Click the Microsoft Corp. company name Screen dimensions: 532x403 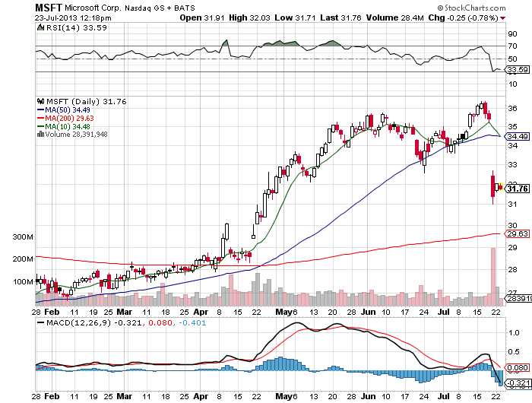92,8
